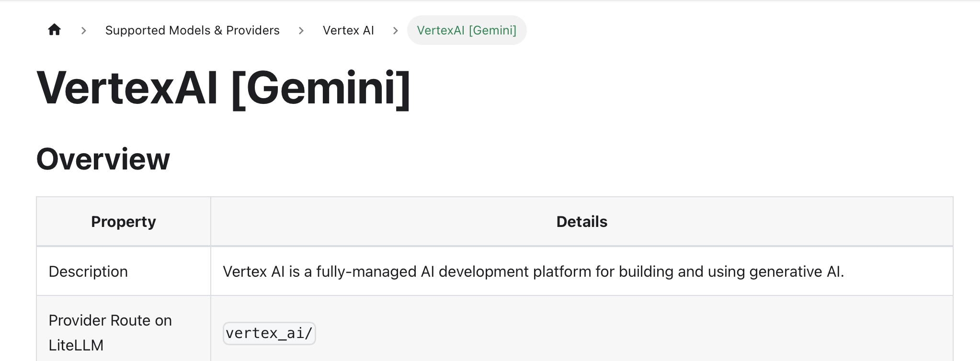Open the Vertex AI breadcrumb link

tap(348, 30)
